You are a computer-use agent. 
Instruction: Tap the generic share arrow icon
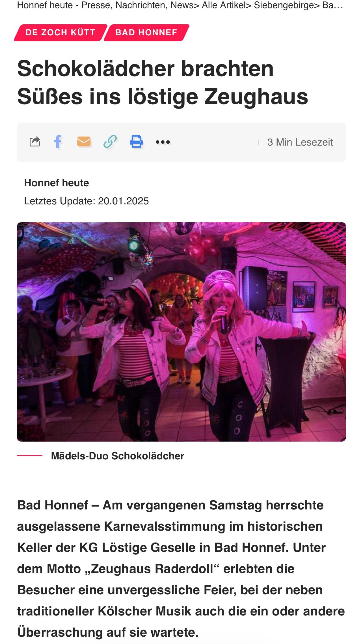35,142
